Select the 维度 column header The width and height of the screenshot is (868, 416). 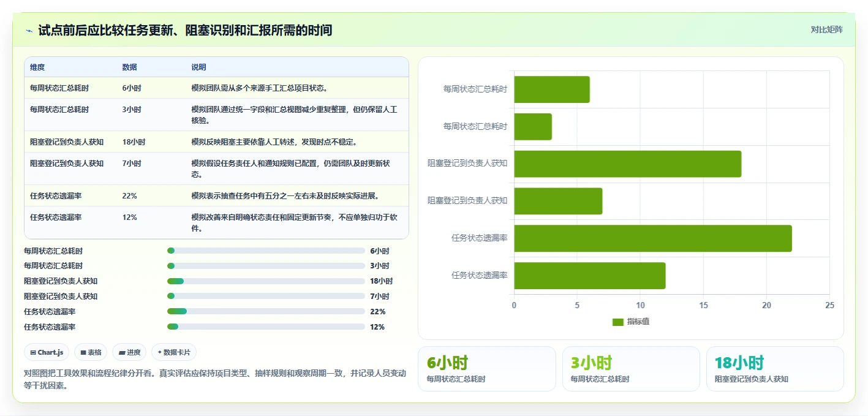37,67
